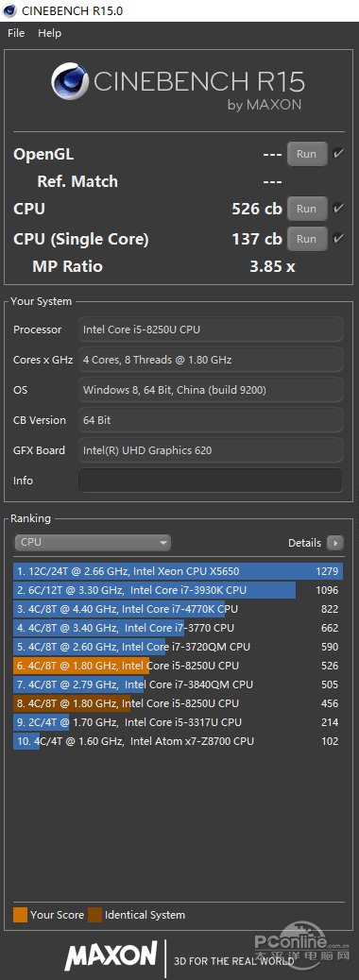The width and height of the screenshot is (359, 980).
Task: Click the Details arrow icon
Action: (336, 543)
